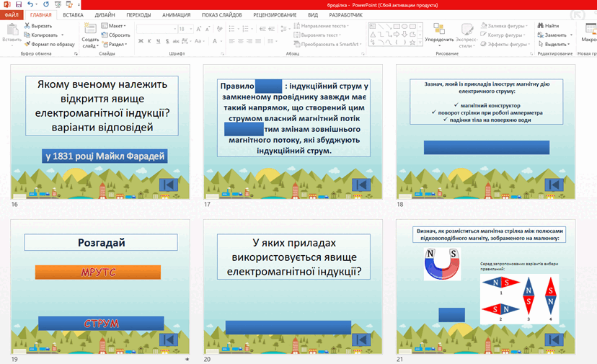The width and height of the screenshot is (597, 364).
Task: Switch to the ДИЗАЙН tab
Action: click(x=105, y=15)
